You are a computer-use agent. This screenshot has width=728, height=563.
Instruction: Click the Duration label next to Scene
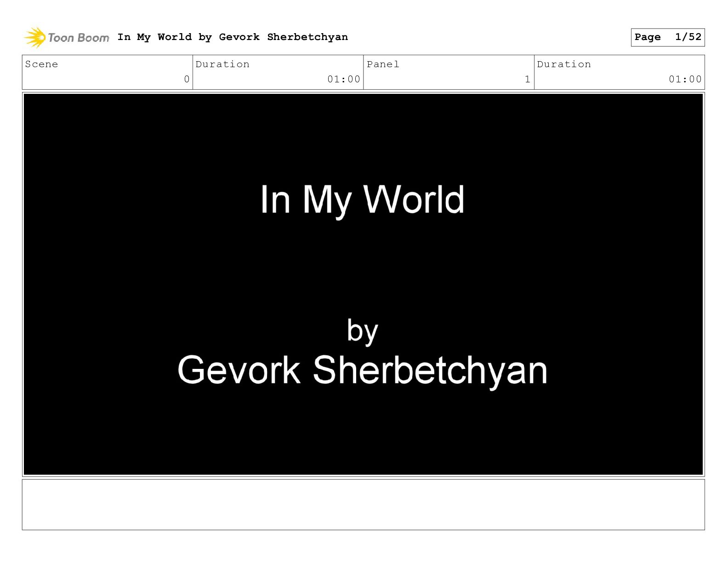coord(222,64)
